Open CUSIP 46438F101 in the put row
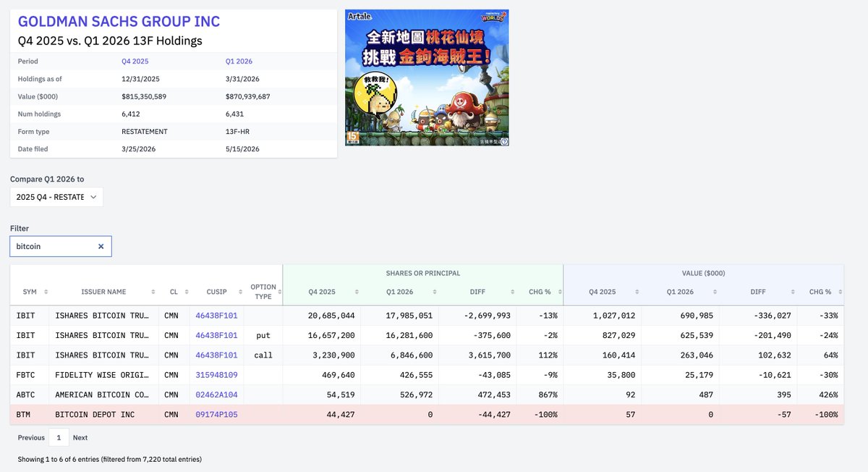This screenshot has height=472, width=868. pyautogui.click(x=216, y=336)
